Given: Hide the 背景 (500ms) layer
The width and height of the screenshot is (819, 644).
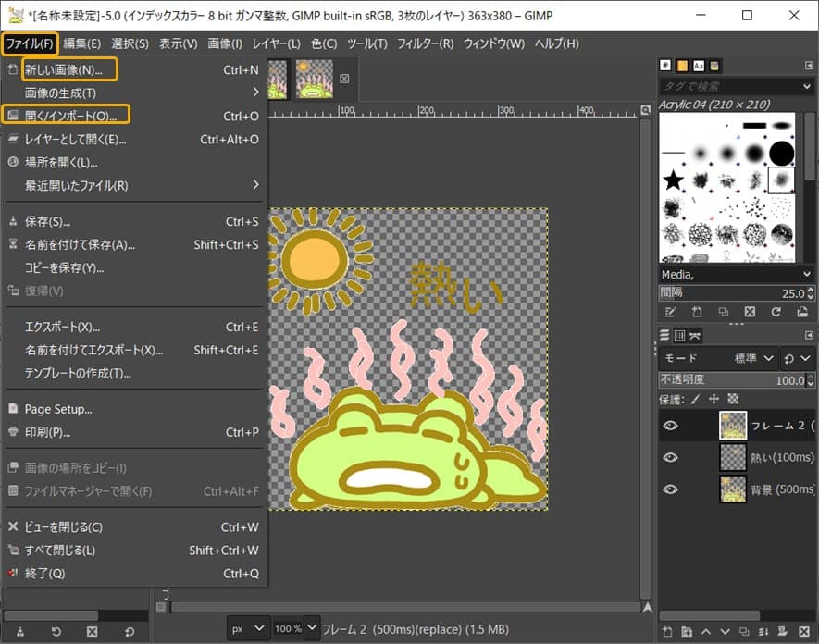Looking at the screenshot, I should click(x=671, y=489).
